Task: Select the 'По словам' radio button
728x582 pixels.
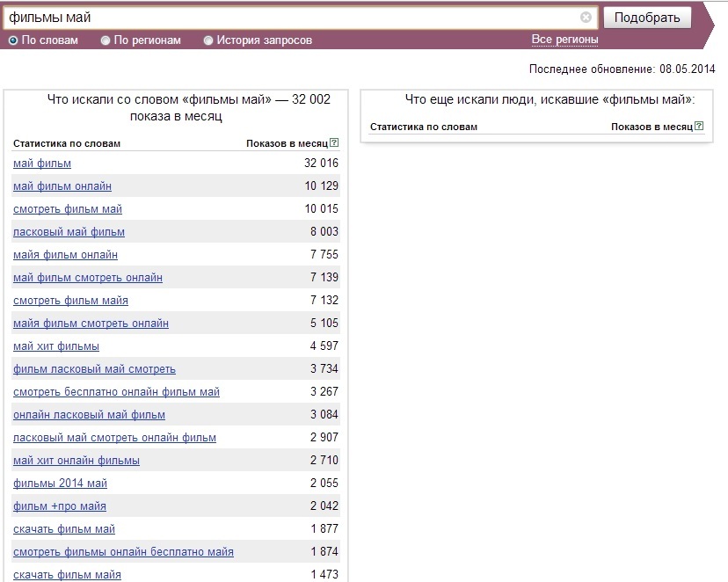Action: (13, 40)
